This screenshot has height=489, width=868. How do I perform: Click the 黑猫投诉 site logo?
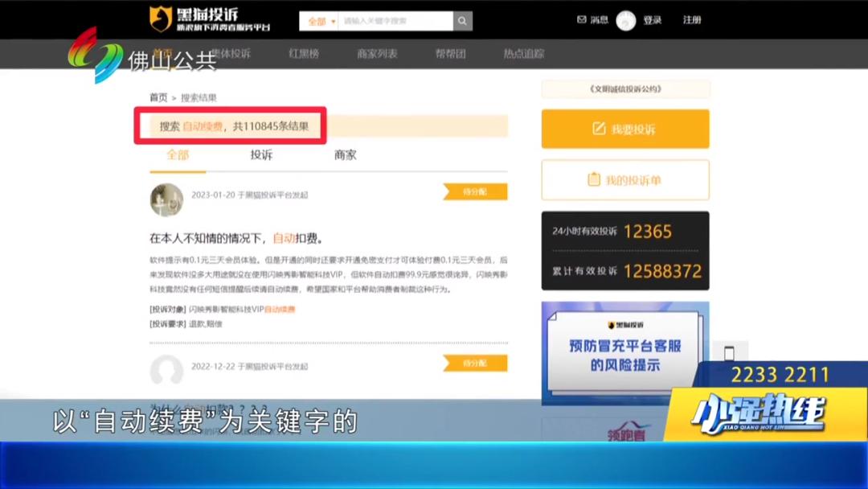pos(209,18)
